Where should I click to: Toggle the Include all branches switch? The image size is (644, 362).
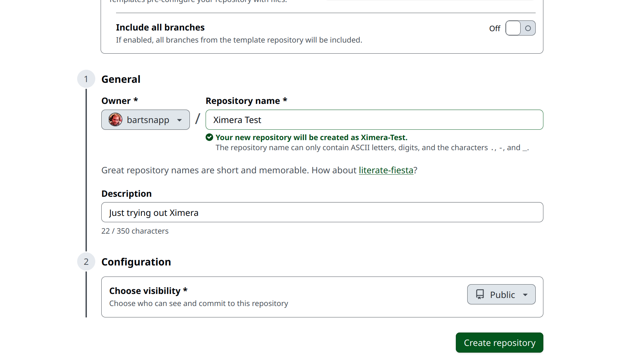(520, 28)
